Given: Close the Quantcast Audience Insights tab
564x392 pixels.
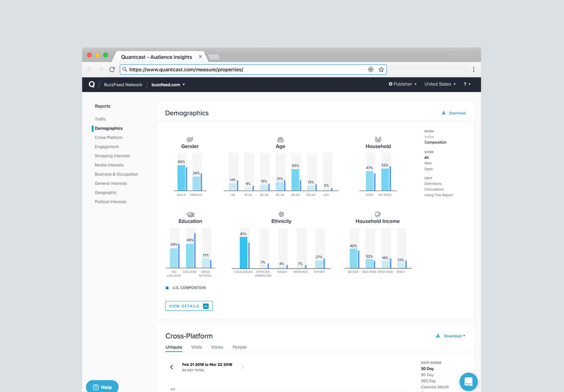Looking at the screenshot, I should coord(200,57).
